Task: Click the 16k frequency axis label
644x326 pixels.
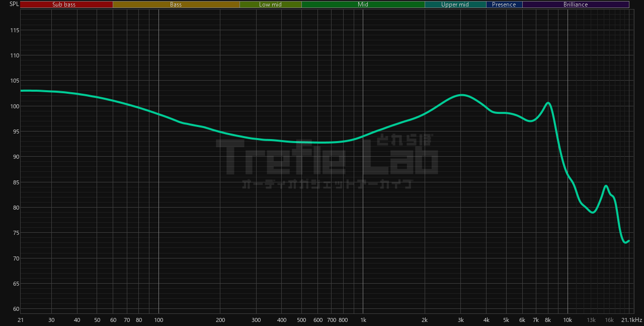Action: click(x=609, y=320)
